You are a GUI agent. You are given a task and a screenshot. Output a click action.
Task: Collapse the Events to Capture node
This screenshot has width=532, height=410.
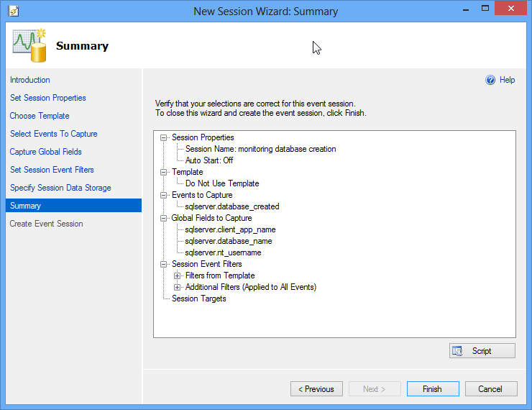[x=164, y=195]
